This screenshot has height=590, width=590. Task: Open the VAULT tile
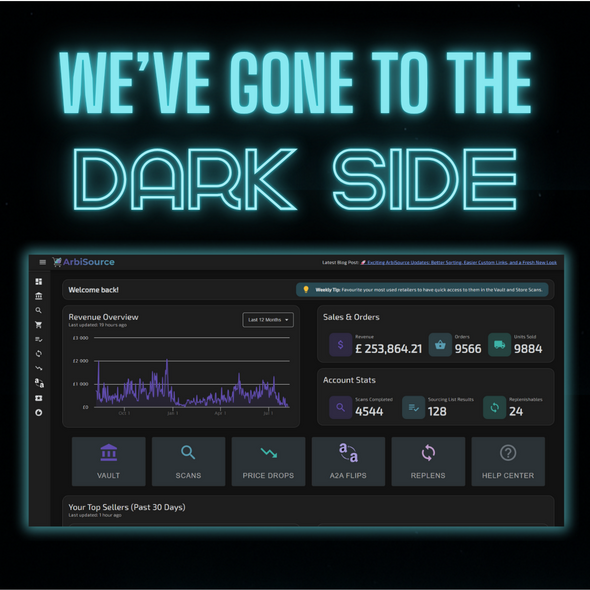[108, 461]
